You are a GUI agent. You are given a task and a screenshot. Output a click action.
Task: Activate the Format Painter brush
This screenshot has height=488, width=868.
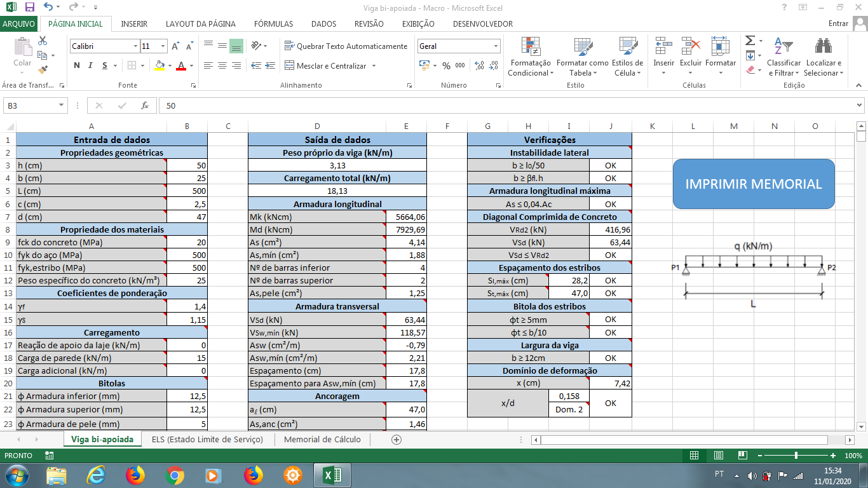(43, 69)
